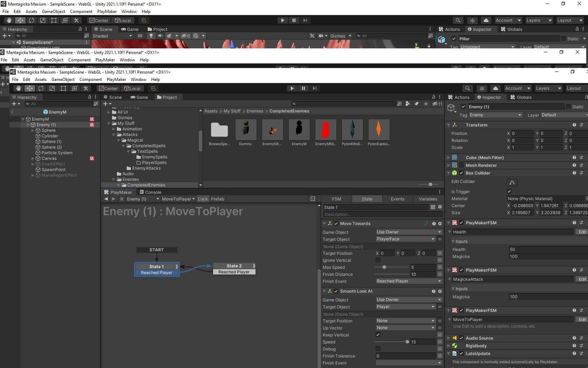
Task: Click Edit beside the MagickaAttack FSM
Action: click(x=582, y=279)
